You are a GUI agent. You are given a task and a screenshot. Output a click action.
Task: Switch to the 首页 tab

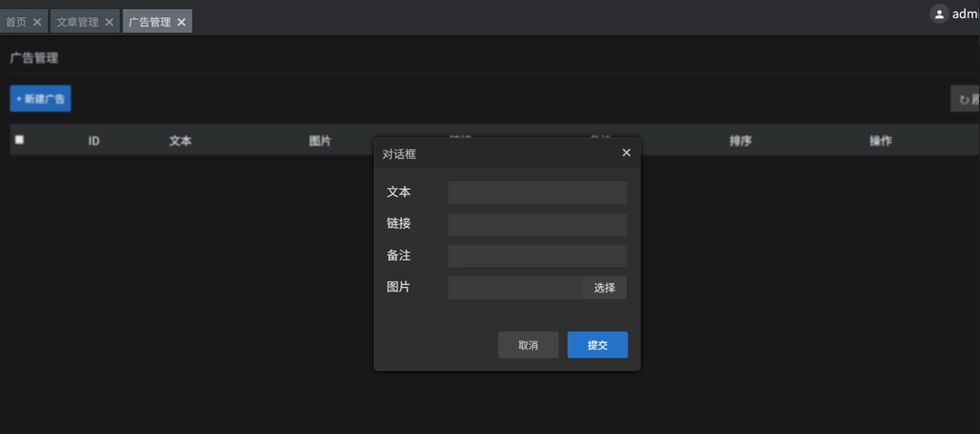(x=16, y=22)
